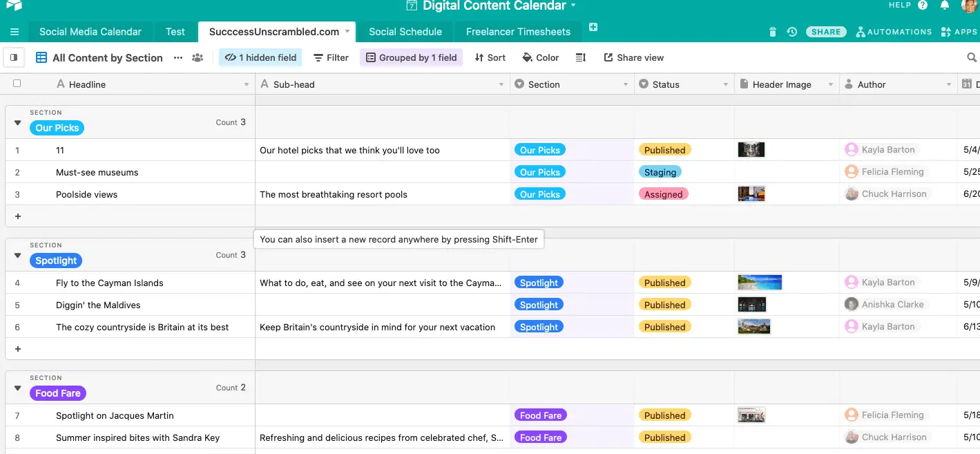Click the SHARE button
The width and height of the screenshot is (980, 454).
tap(826, 32)
